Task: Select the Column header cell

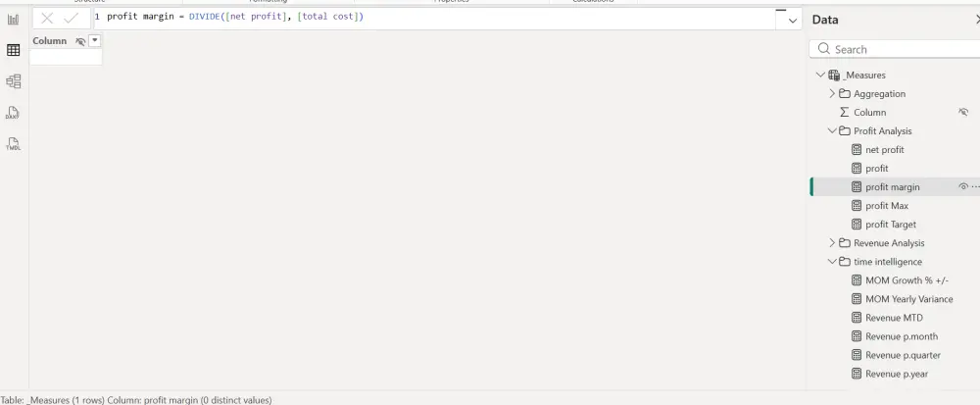Action: pos(66,40)
